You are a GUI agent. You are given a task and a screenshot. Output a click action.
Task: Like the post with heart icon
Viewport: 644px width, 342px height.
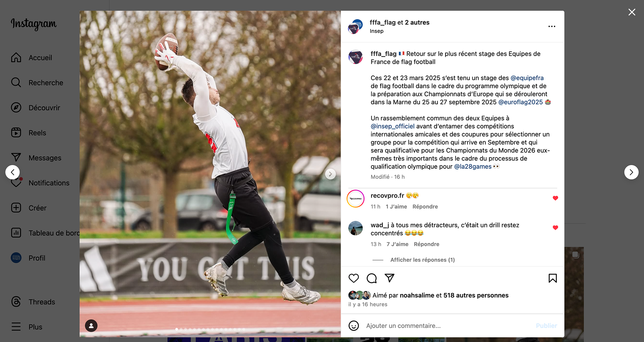(x=354, y=278)
